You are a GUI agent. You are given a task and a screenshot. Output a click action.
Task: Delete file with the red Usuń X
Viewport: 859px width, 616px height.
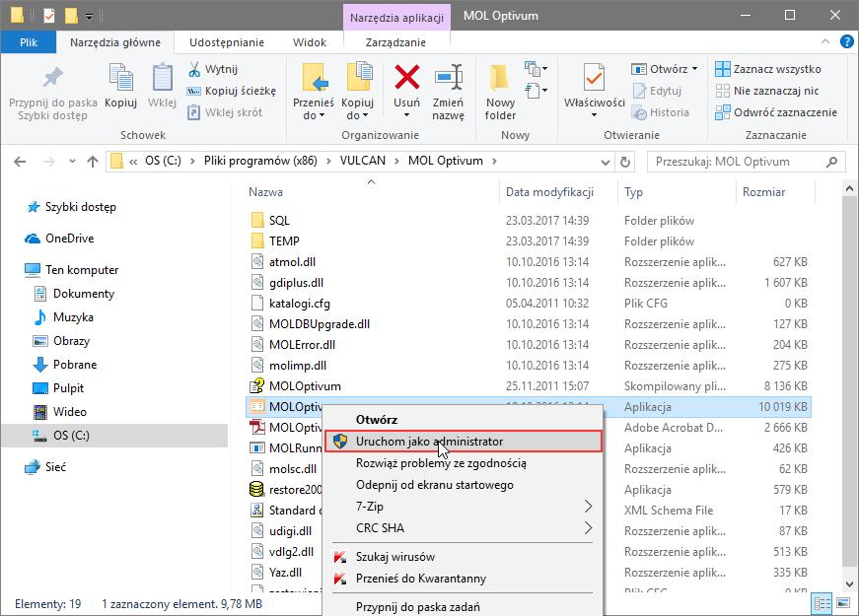pyautogui.click(x=407, y=77)
